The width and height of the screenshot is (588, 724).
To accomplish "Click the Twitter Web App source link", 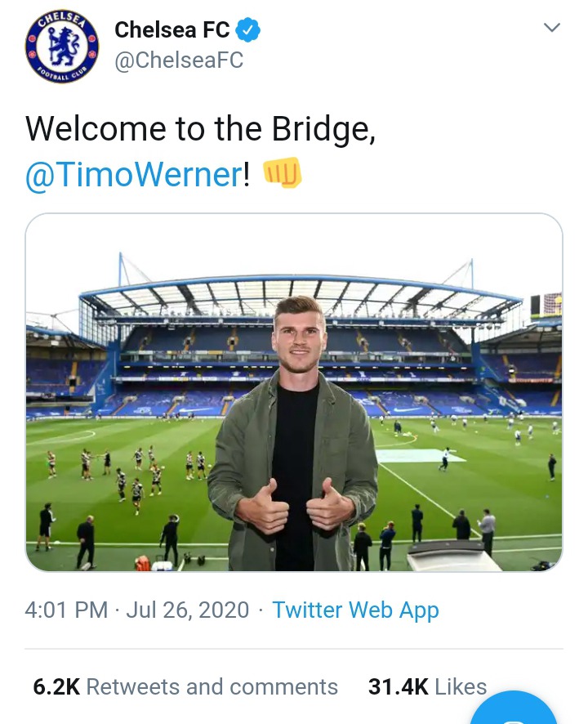I will click(x=355, y=610).
